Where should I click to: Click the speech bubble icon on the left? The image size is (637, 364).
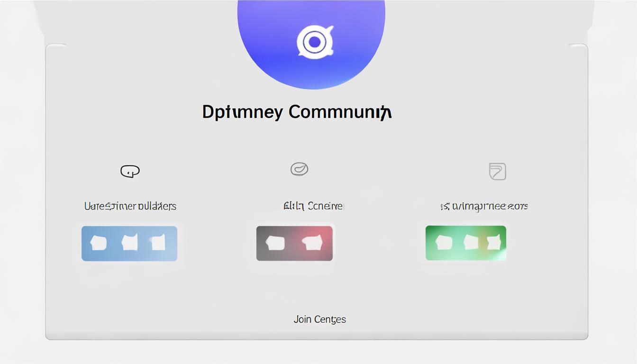pyautogui.click(x=130, y=171)
